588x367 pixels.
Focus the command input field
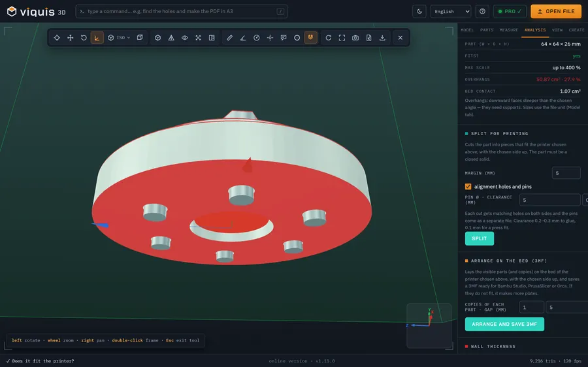(182, 11)
